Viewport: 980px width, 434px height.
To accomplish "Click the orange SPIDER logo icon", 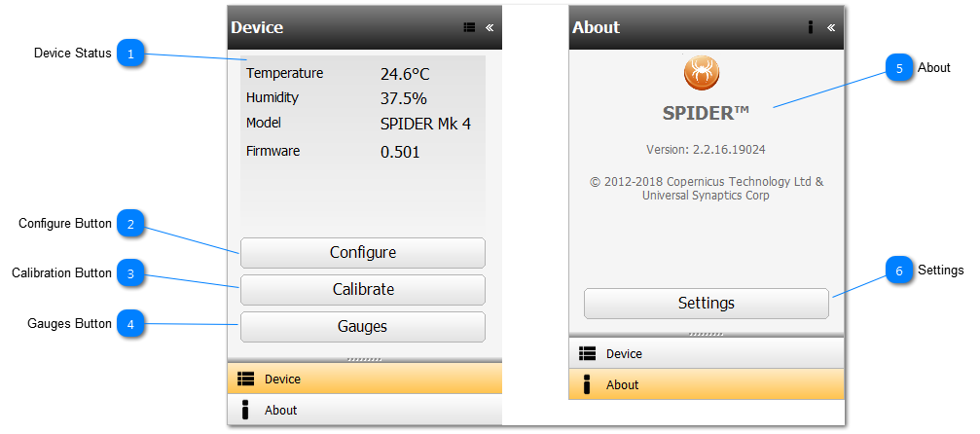I will pos(701,71).
